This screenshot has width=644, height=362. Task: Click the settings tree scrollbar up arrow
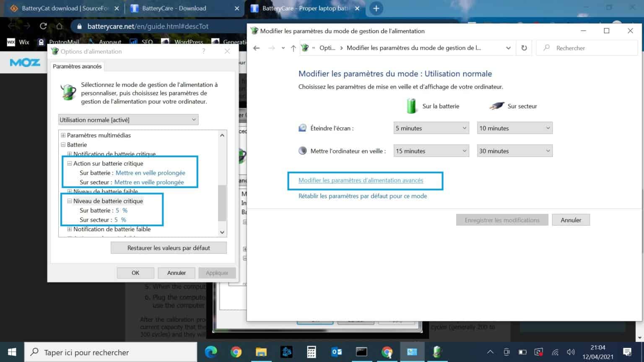pyautogui.click(x=222, y=135)
